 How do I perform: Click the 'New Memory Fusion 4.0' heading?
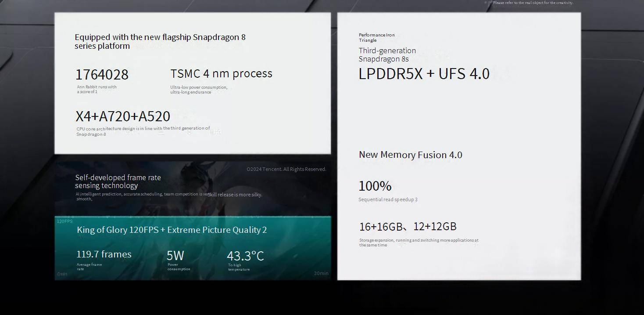tap(411, 155)
